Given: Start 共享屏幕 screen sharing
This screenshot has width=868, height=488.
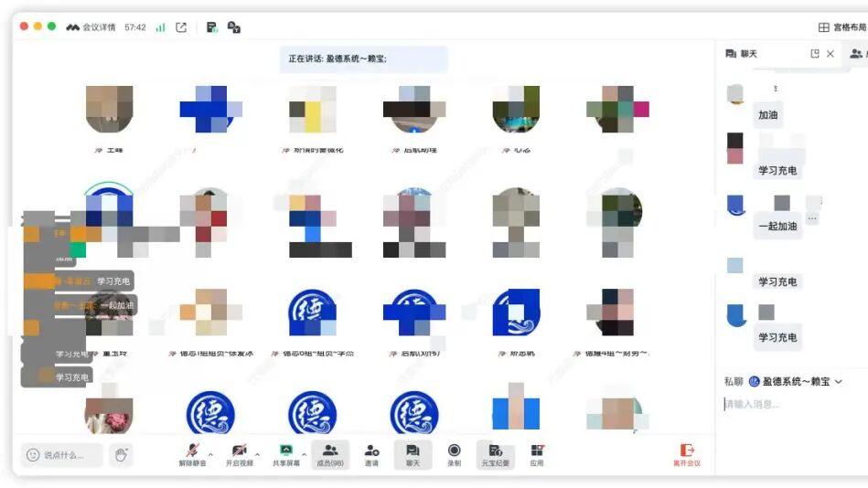Looking at the screenshot, I should pyautogui.click(x=285, y=455).
